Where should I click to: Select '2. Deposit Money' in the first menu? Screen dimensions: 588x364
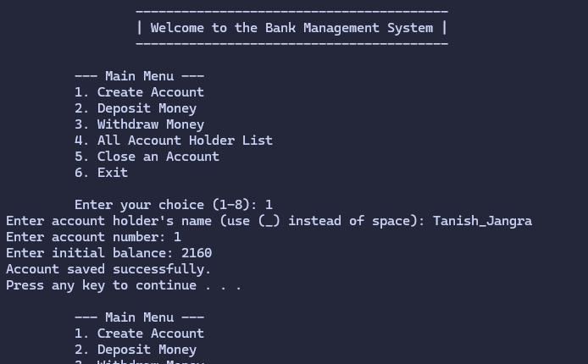click(136, 108)
